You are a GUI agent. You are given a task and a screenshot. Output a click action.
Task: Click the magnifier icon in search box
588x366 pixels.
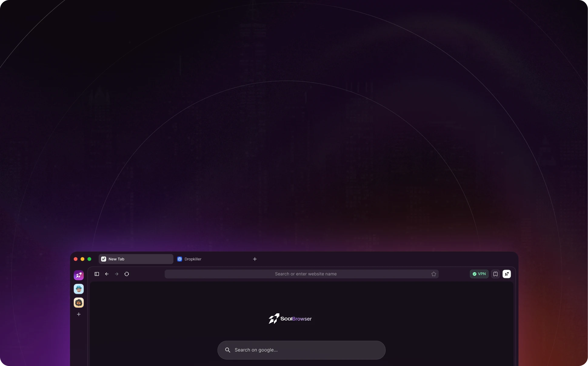pyautogui.click(x=228, y=350)
